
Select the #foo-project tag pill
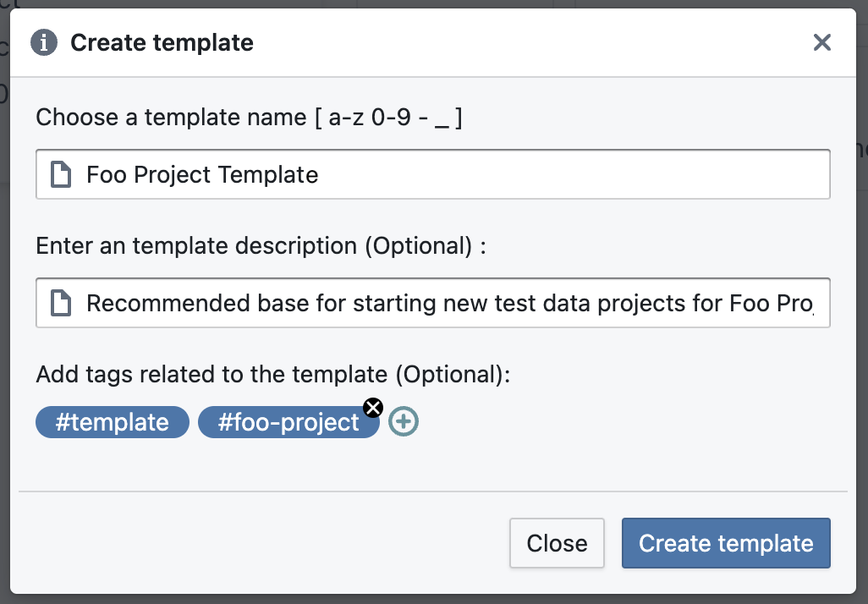tap(288, 422)
